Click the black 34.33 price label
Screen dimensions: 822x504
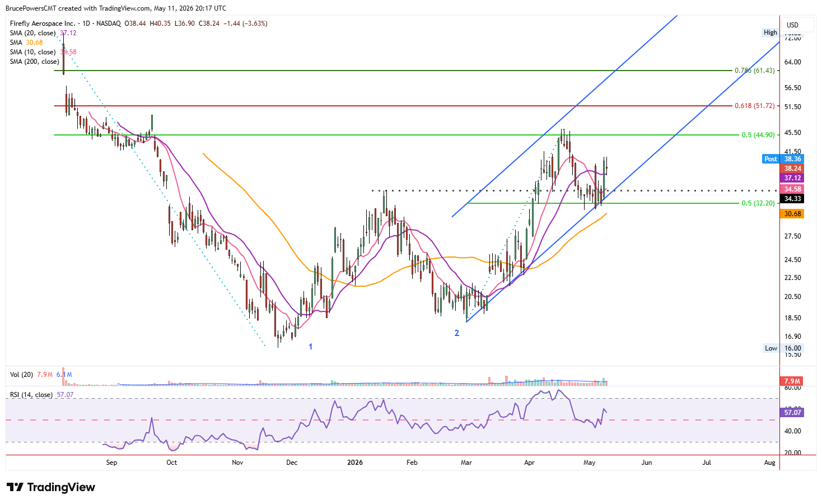[792, 199]
